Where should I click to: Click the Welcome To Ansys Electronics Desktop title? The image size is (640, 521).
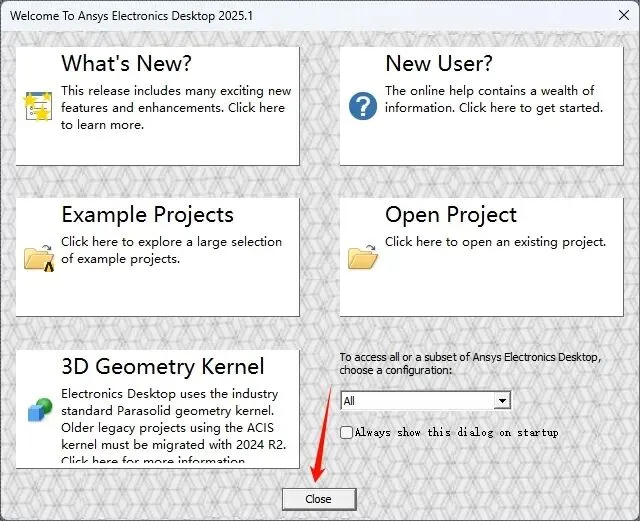click(131, 16)
